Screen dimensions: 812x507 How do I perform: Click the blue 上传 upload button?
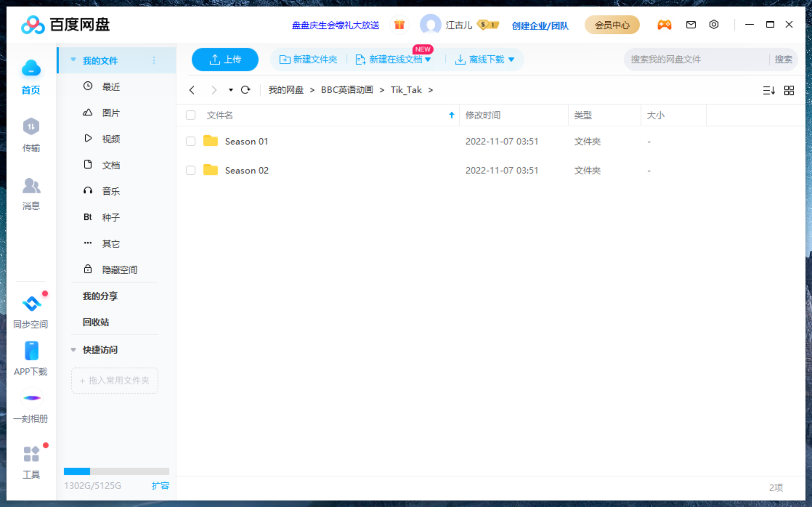(x=225, y=60)
